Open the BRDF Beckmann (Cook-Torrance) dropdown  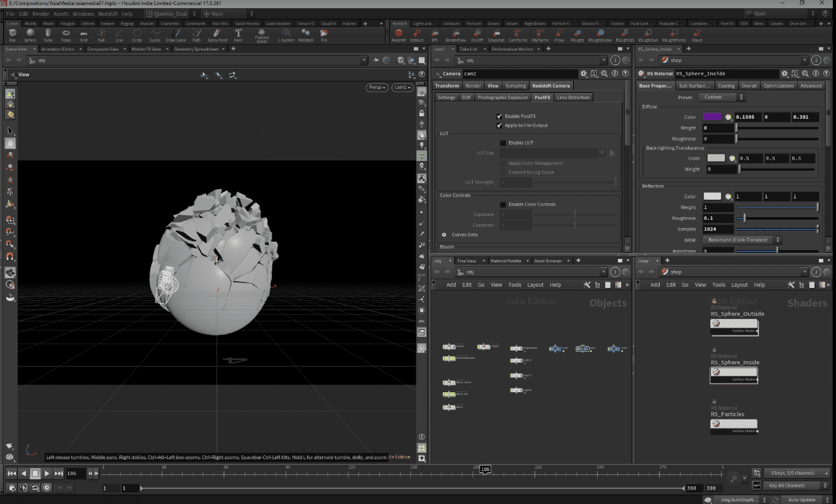(742, 239)
